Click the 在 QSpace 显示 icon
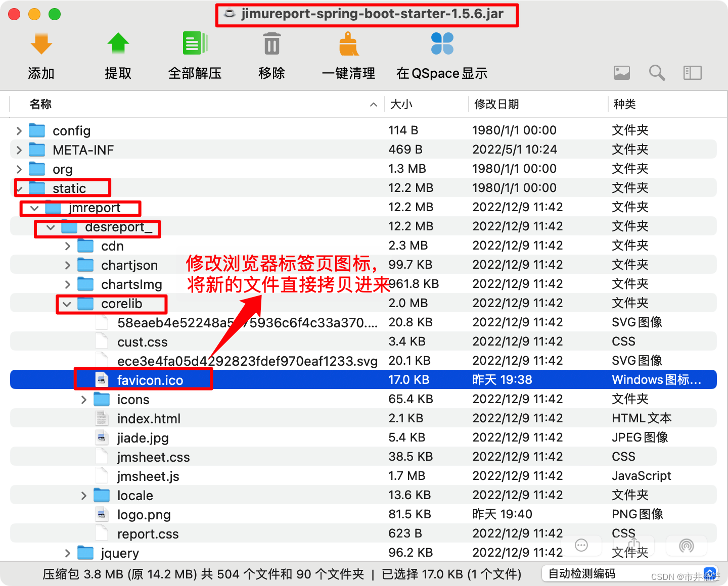The width and height of the screenshot is (728, 586). pos(442,43)
